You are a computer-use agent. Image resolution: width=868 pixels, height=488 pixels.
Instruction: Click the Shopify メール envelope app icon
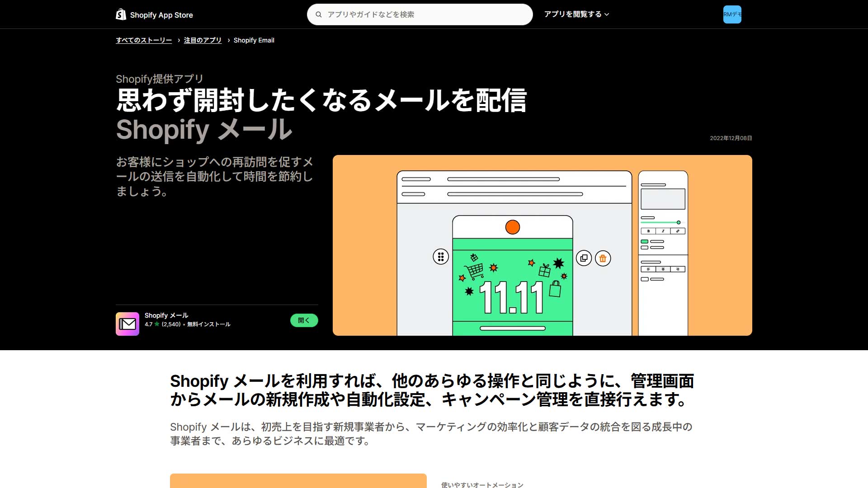click(x=127, y=324)
